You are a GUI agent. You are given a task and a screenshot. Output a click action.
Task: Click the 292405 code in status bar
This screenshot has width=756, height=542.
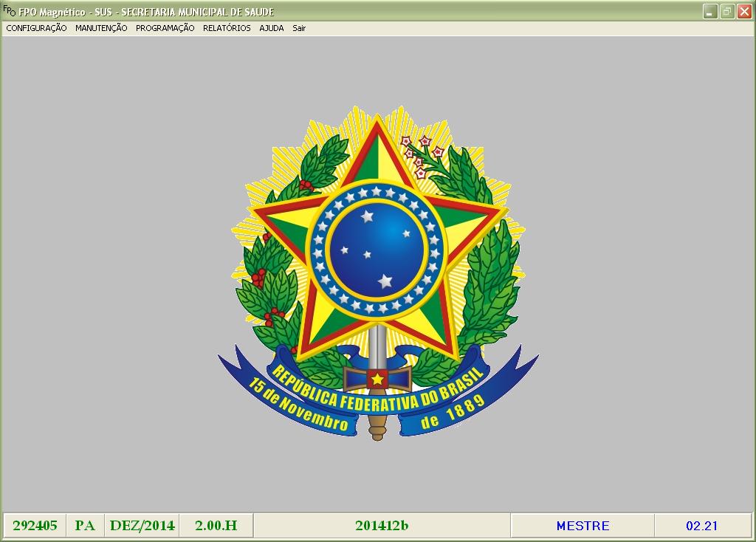pyautogui.click(x=35, y=526)
